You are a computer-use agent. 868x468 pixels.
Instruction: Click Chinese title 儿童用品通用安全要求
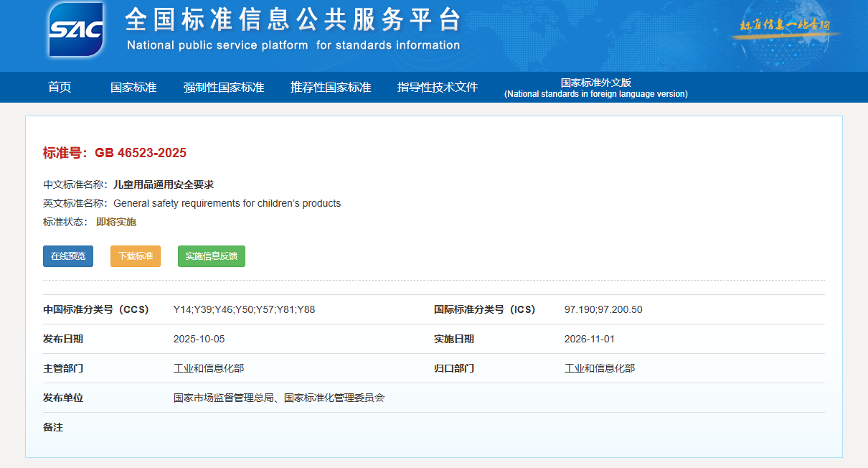click(164, 184)
